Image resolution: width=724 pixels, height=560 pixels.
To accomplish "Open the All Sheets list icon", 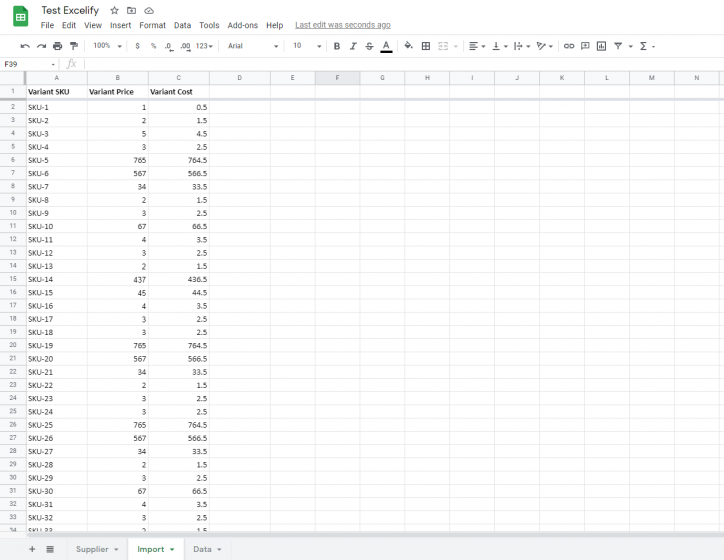I will click(x=50, y=549).
